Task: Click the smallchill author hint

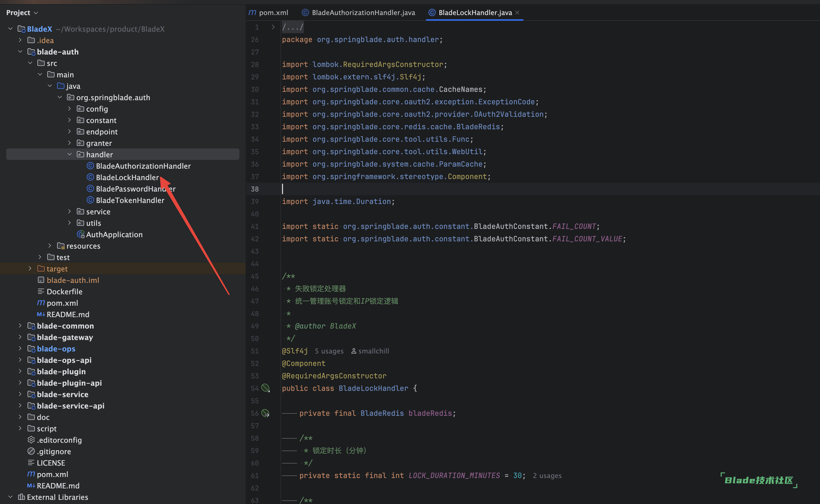Action: (370, 351)
